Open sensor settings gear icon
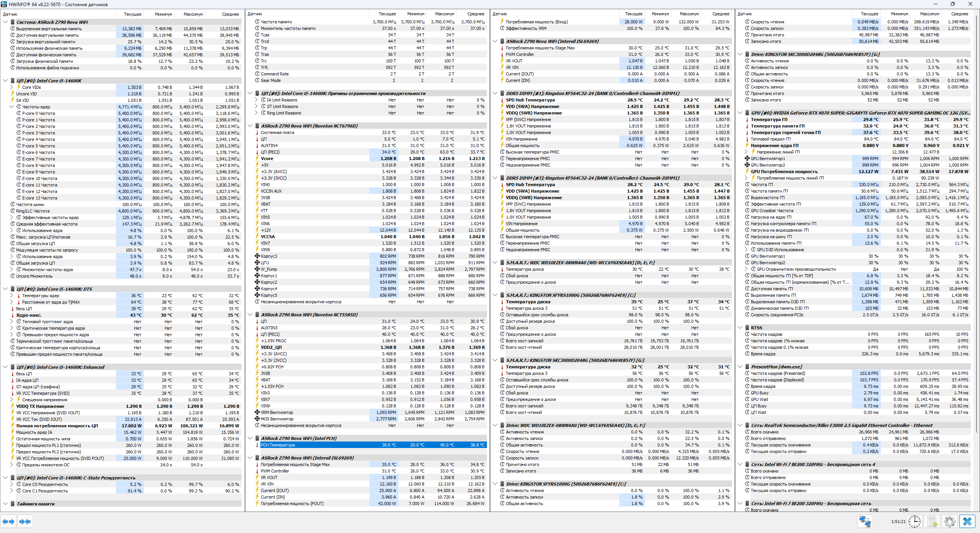 [949, 522]
